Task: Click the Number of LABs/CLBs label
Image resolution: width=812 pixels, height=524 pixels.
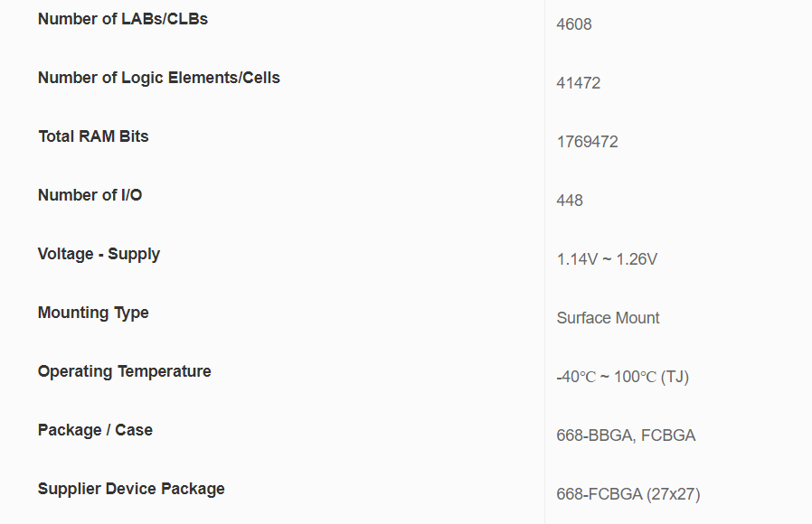Action: point(123,19)
